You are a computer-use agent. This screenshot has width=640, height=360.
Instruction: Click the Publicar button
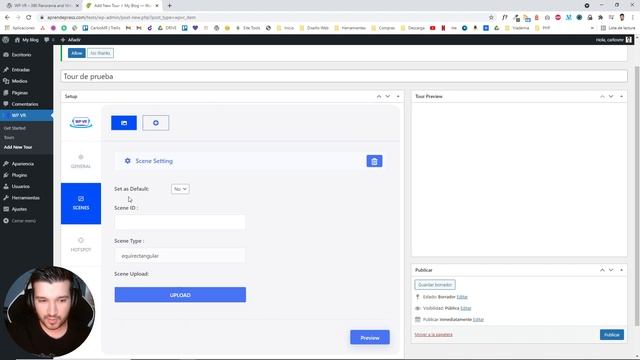[x=612, y=335]
